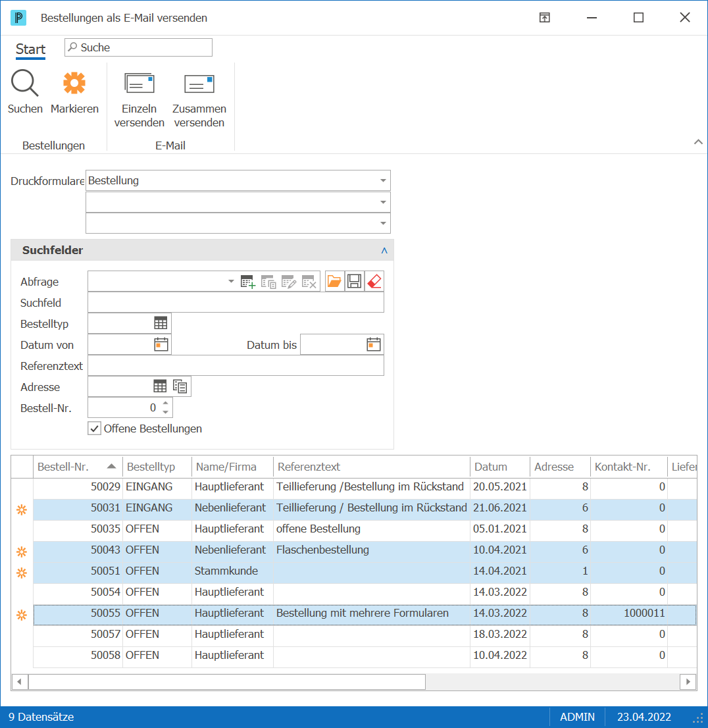
Task: Increase Bestell-Nr. with up spinner
Action: pos(166,403)
